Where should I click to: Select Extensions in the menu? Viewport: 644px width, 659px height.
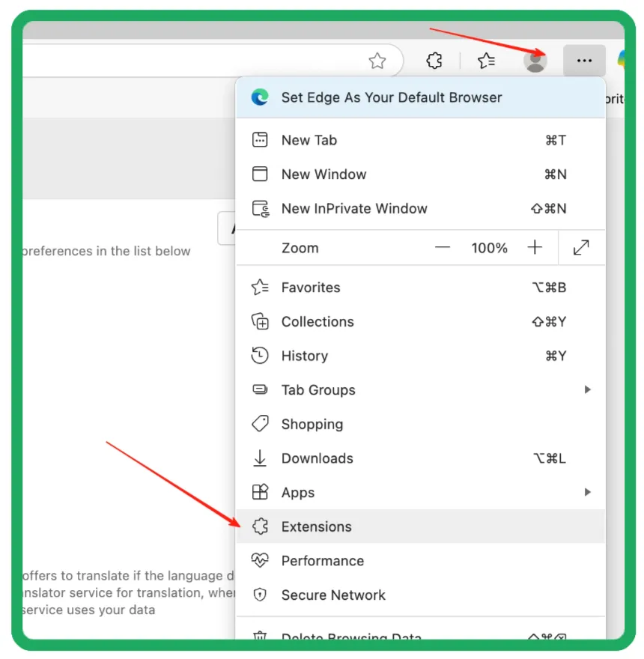tap(316, 527)
